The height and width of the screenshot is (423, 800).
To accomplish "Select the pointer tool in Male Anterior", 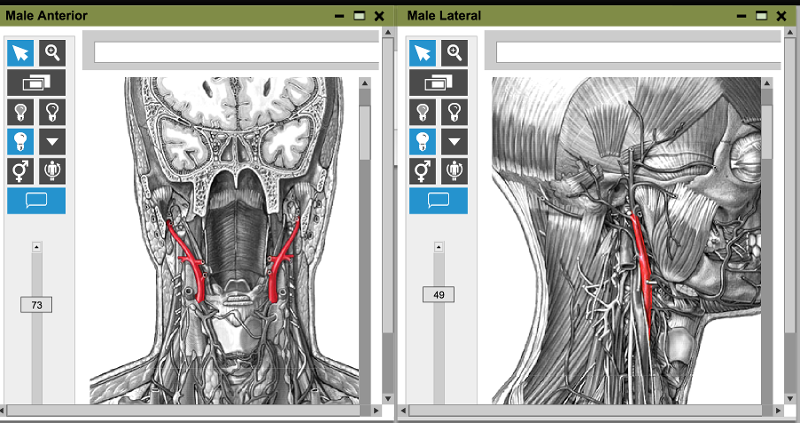I will [21, 53].
